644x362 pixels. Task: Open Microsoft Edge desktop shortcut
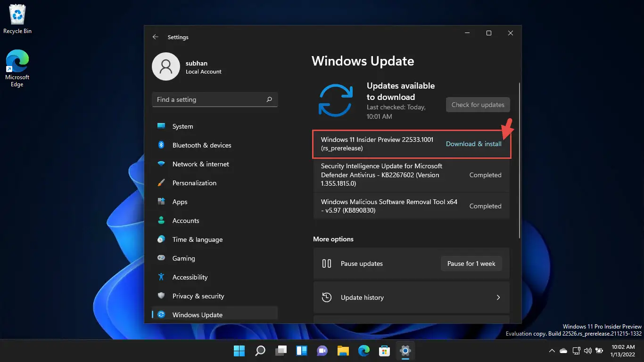point(17,68)
